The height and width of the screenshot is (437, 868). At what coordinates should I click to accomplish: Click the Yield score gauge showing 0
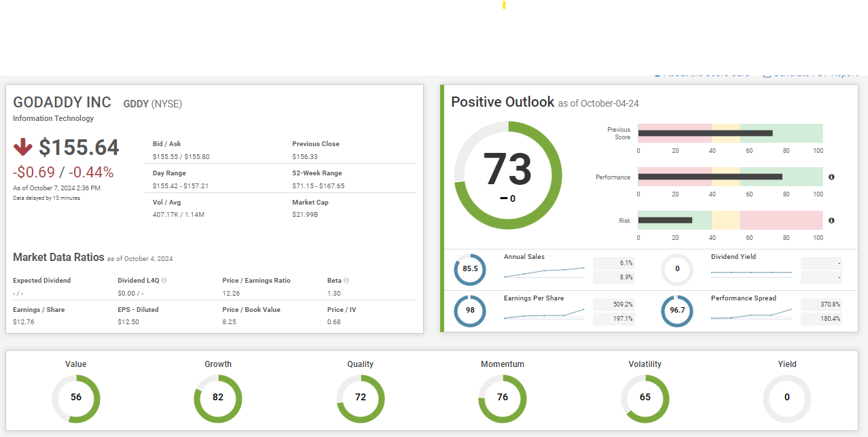pyautogui.click(x=787, y=398)
